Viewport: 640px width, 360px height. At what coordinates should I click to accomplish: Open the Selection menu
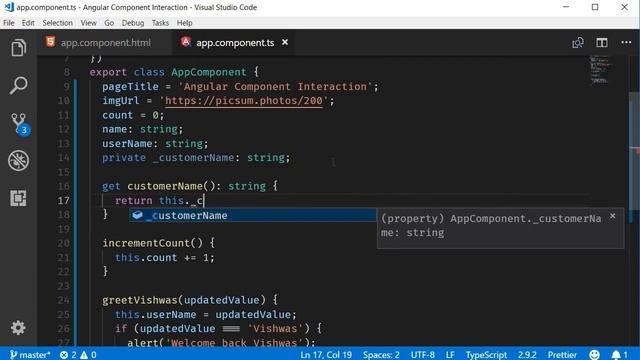click(57, 23)
